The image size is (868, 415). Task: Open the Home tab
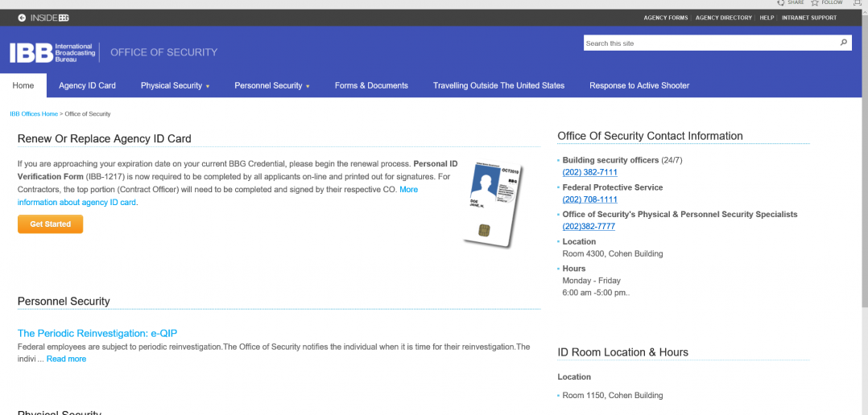23,85
